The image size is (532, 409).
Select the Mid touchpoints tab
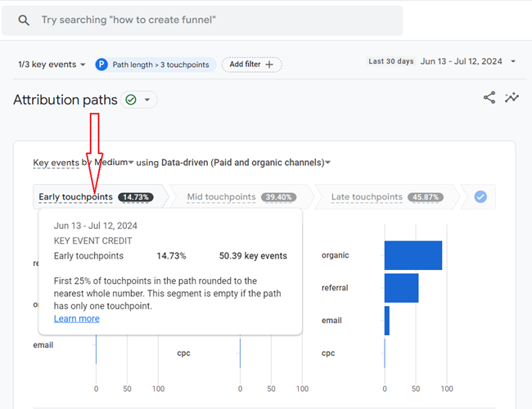point(241,197)
